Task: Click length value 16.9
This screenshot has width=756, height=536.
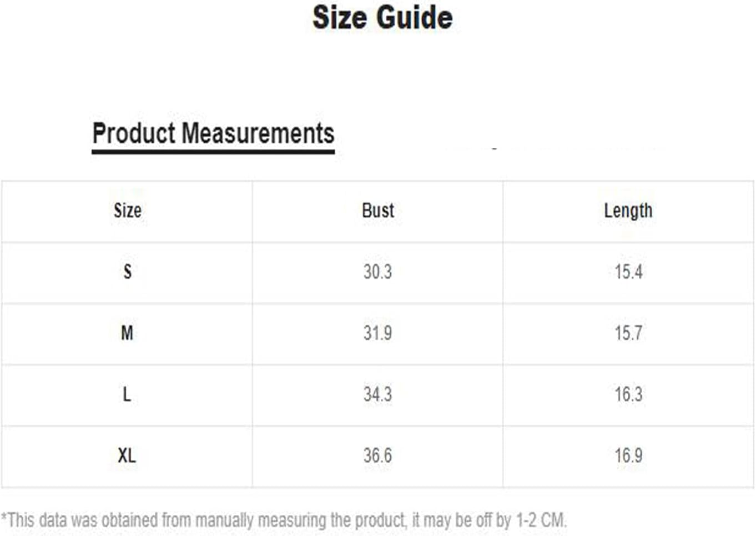Action: (x=628, y=455)
